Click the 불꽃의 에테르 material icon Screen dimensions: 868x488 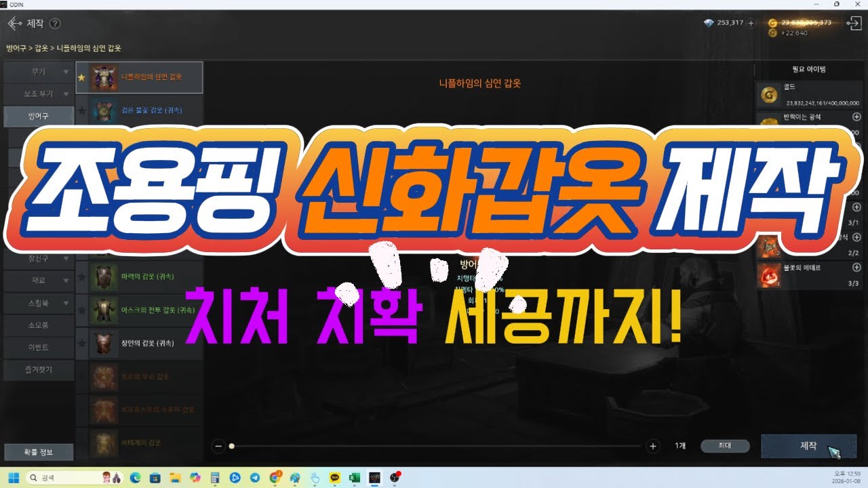click(x=769, y=275)
